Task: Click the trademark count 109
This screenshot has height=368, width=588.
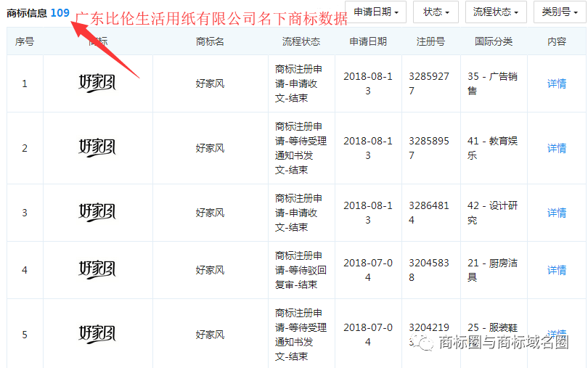Action: pos(60,13)
